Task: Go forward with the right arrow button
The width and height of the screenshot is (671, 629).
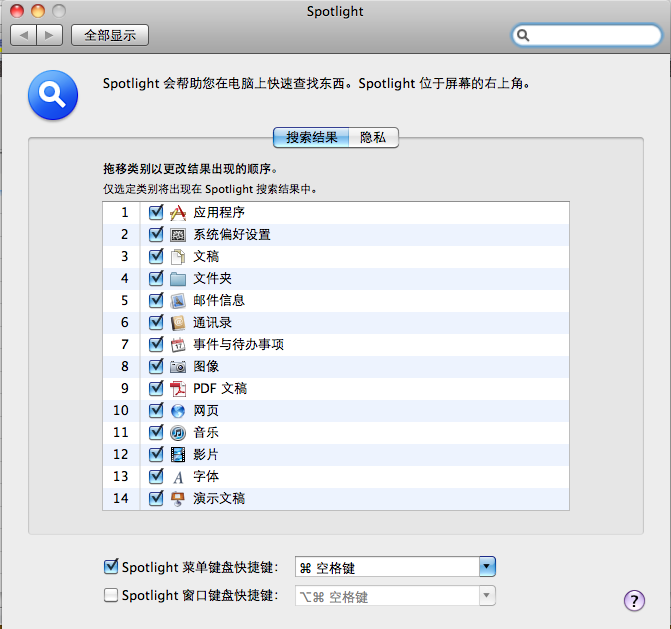Action: click(x=50, y=35)
